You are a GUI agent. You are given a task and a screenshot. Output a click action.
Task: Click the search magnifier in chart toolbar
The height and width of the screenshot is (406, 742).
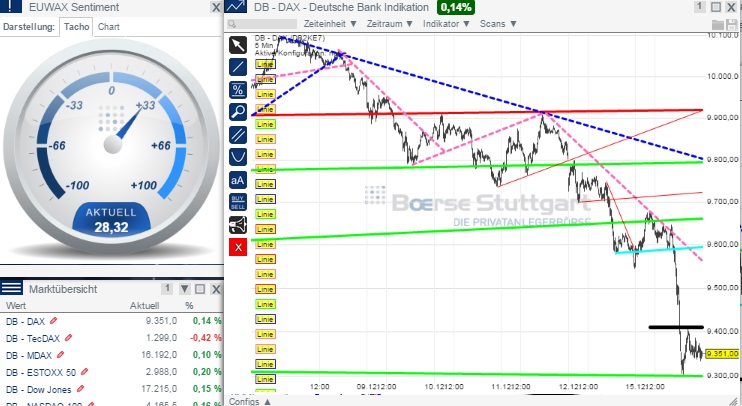coord(232,24)
